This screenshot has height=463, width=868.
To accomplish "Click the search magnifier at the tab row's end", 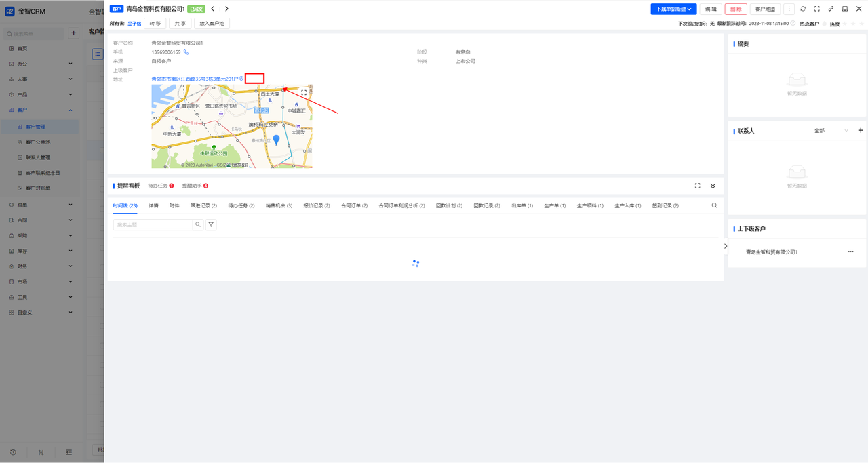I will tap(714, 205).
